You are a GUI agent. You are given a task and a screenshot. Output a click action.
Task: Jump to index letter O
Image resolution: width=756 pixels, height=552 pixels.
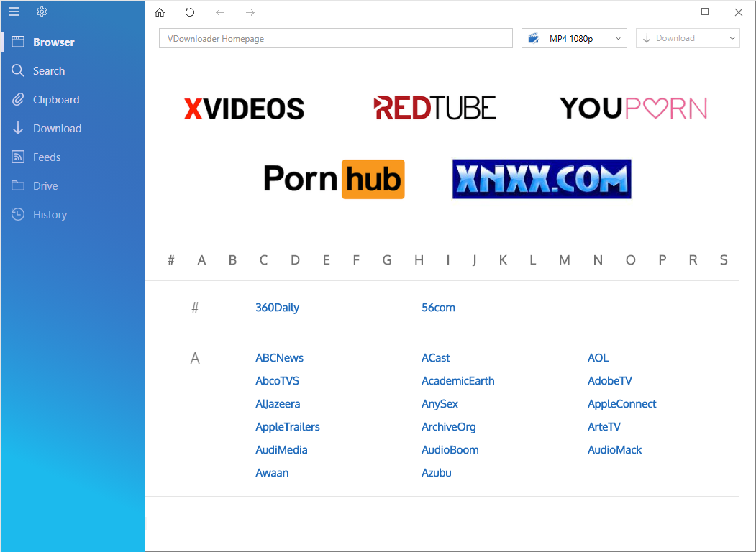click(x=631, y=261)
